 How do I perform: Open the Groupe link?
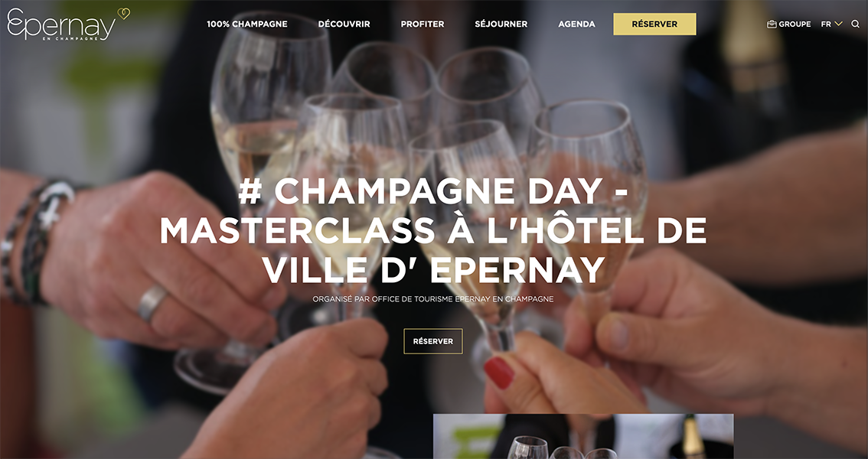pyautogui.click(x=795, y=24)
